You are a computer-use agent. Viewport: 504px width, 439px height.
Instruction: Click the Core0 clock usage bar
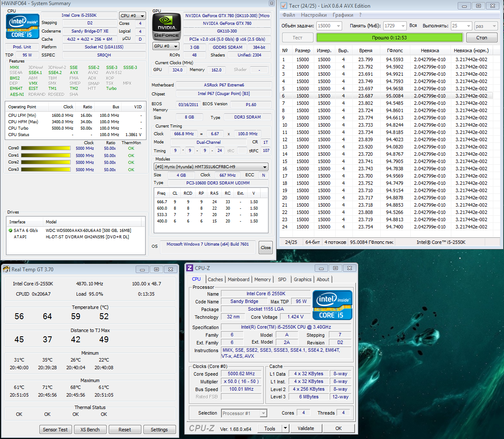pyautogui.click(x=46, y=148)
